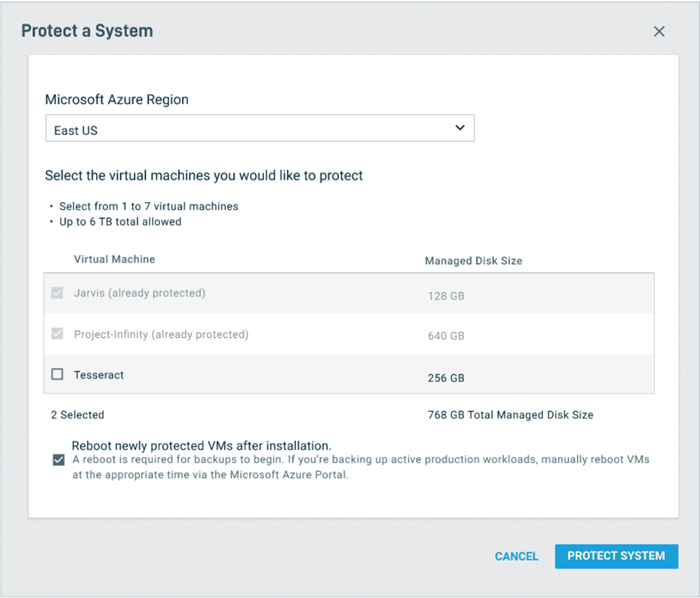
Task: Select the Tesseract row name
Action: coord(99,375)
